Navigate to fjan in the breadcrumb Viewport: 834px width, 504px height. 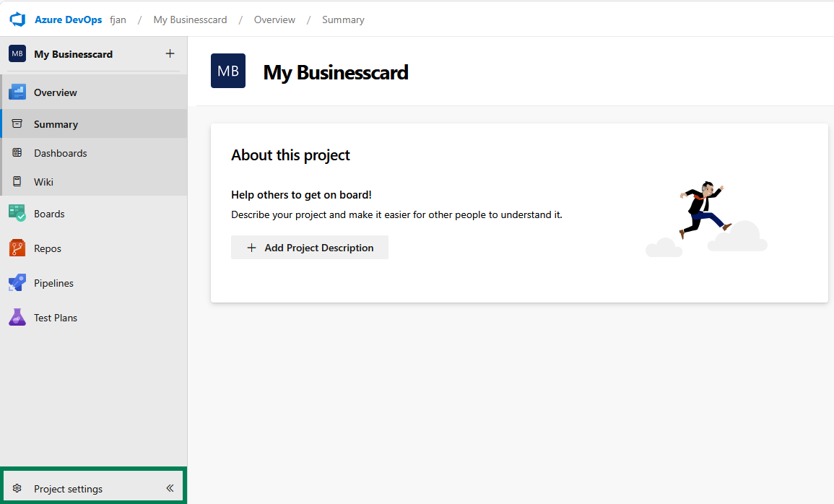(118, 19)
